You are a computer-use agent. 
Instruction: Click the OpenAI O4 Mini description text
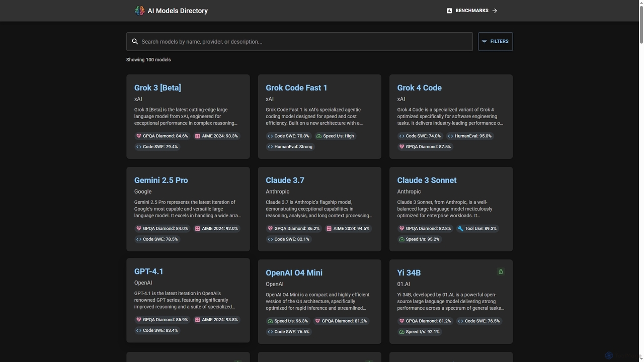point(318,302)
